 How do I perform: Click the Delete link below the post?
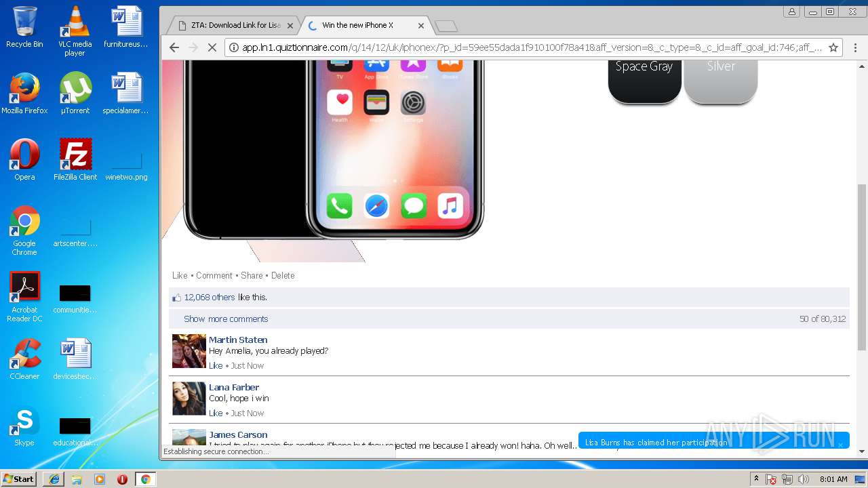pyautogui.click(x=283, y=276)
